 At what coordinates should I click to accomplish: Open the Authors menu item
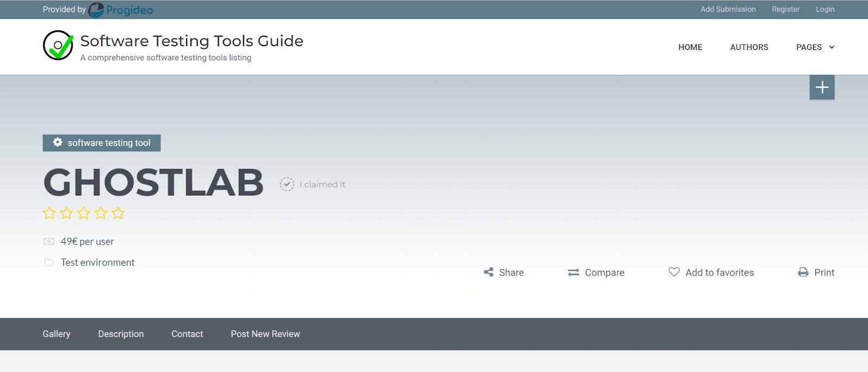coord(749,47)
